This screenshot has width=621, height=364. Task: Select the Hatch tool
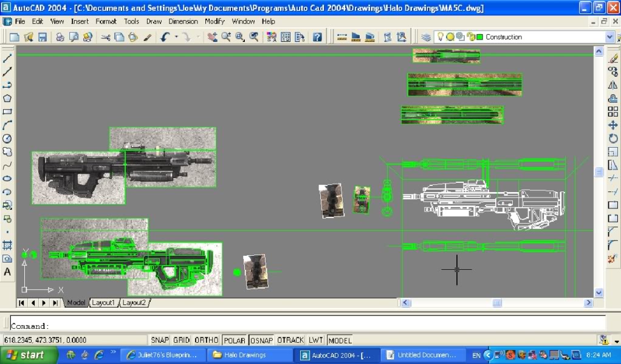coord(7,246)
